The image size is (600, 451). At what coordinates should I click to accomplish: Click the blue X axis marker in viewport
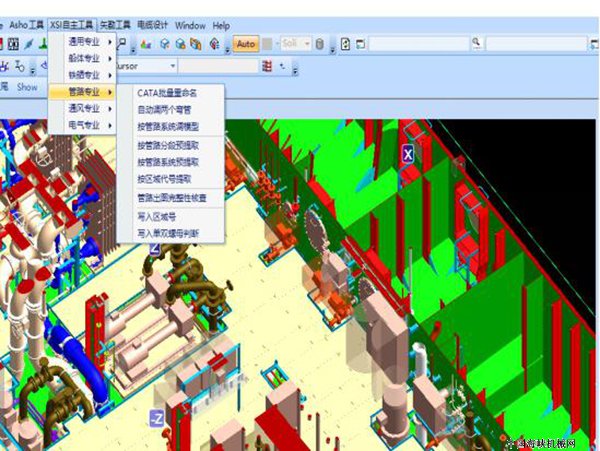pos(407,154)
